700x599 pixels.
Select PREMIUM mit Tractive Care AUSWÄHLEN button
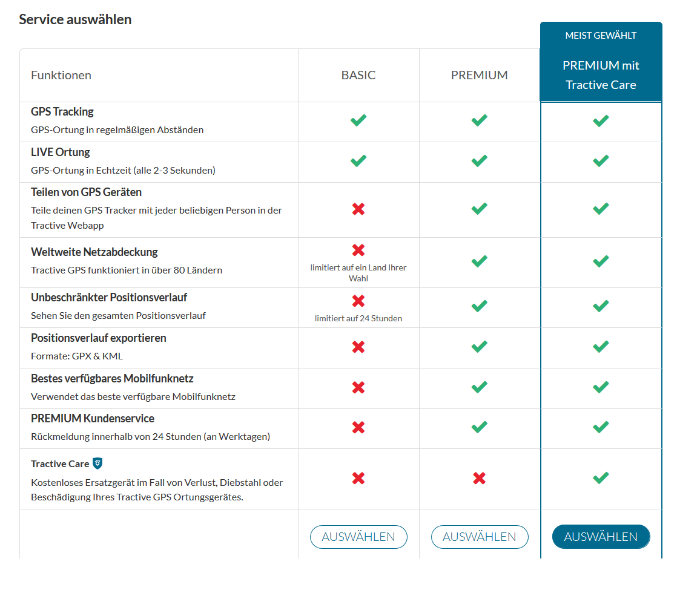[601, 537]
